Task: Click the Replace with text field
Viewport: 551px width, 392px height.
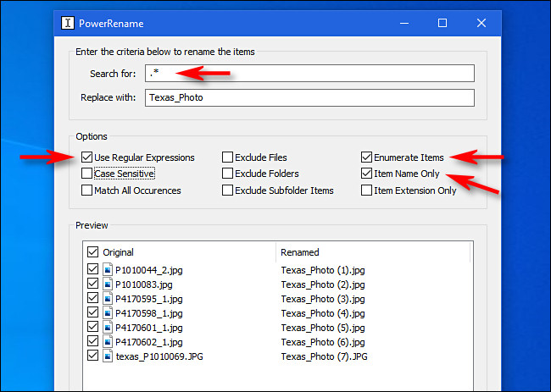Action: 309,97
